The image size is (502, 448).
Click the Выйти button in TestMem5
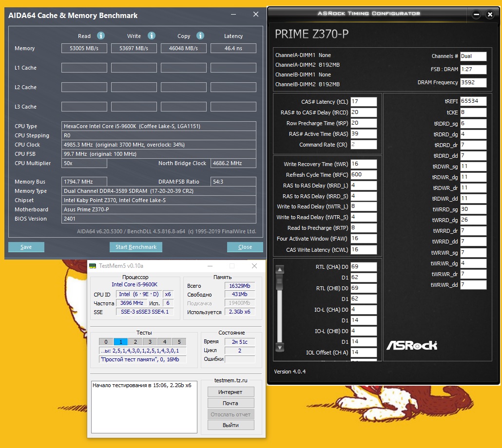tap(231, 425)
